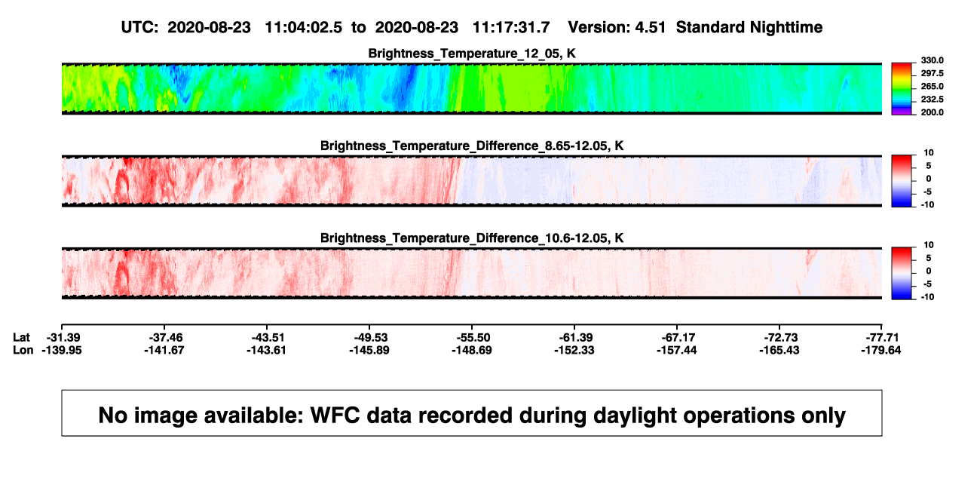Screen dimensions: 980x503
Task: Click longitude value -139.95
Action: click(62, 350)
